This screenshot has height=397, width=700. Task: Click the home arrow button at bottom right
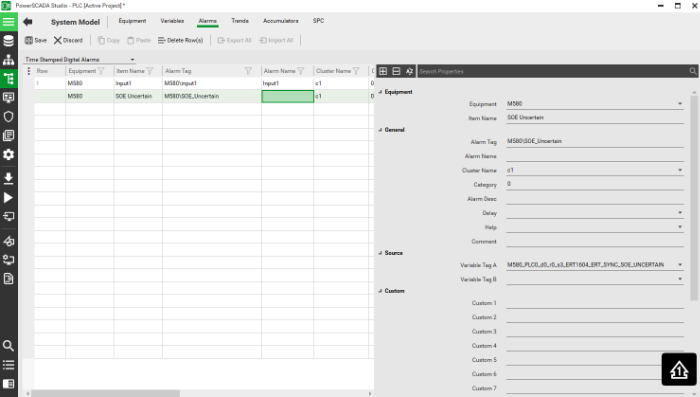pyautogui.click(x=679, y=369)
